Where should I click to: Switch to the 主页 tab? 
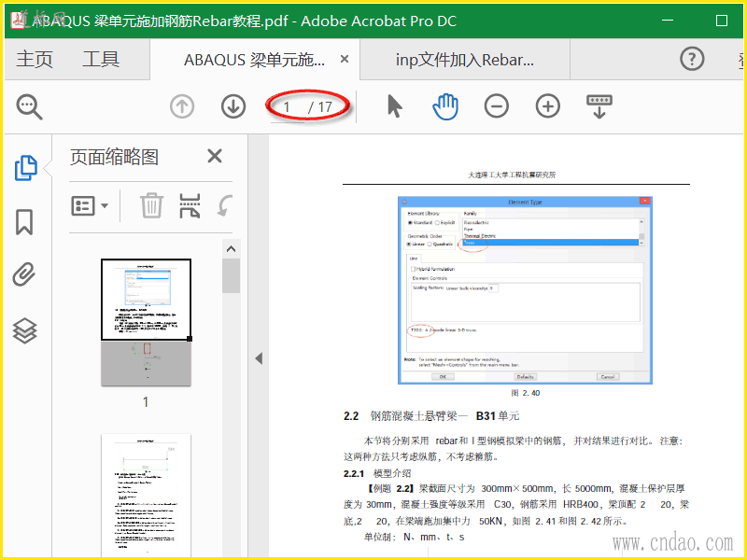pos(35,60)
